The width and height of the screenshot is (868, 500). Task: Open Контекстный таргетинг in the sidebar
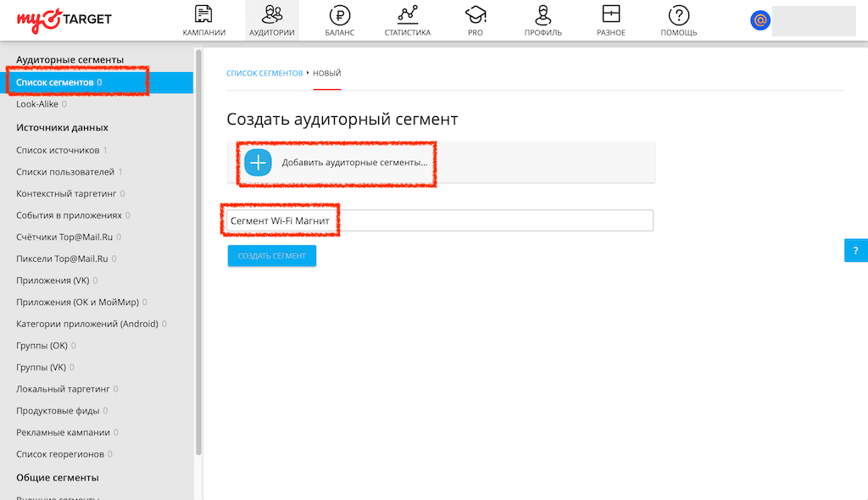coord(66,194)
